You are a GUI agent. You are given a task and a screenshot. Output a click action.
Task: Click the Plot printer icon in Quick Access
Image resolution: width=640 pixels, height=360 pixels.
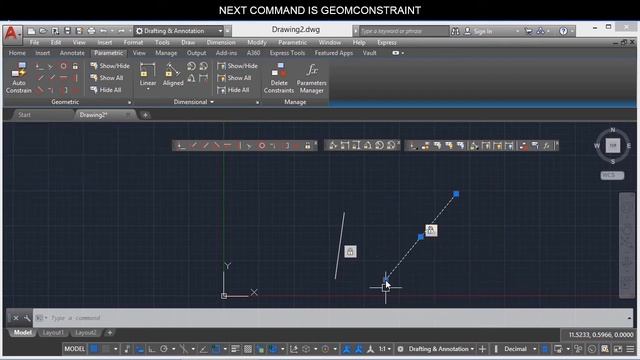[x=91, y=31]
